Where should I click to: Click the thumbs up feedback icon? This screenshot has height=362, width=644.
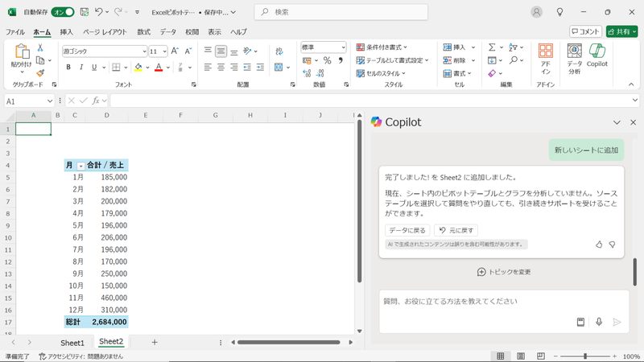599,245
